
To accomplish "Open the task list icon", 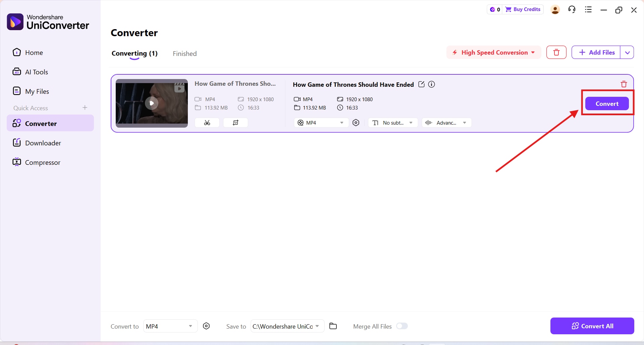I will 588,9.
